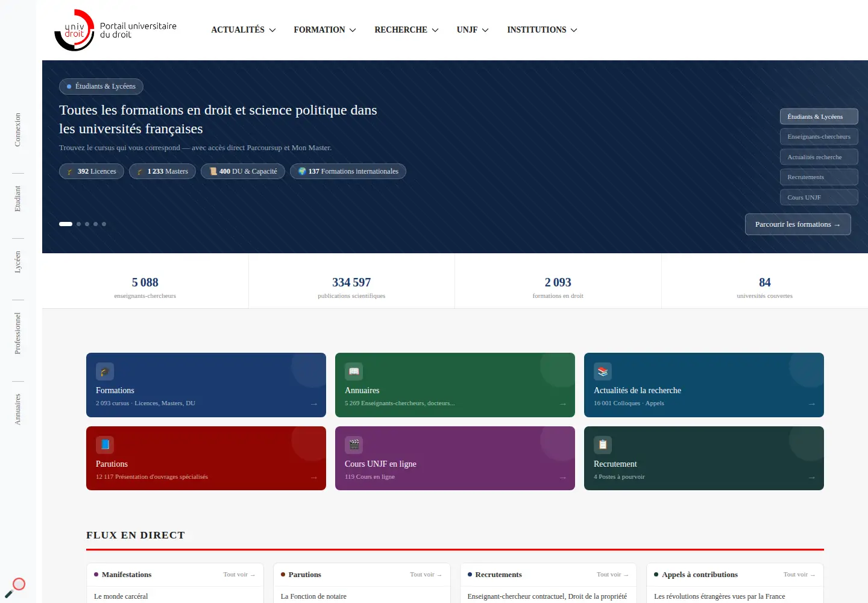Click the univ-droit portal logo
Screen dimensions: 868x603
pyautogui.click(x=115, y=30)
